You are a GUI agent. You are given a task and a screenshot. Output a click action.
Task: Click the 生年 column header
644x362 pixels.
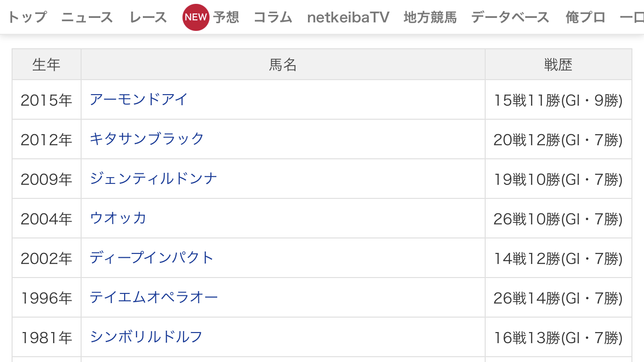(x=46, y=64)
